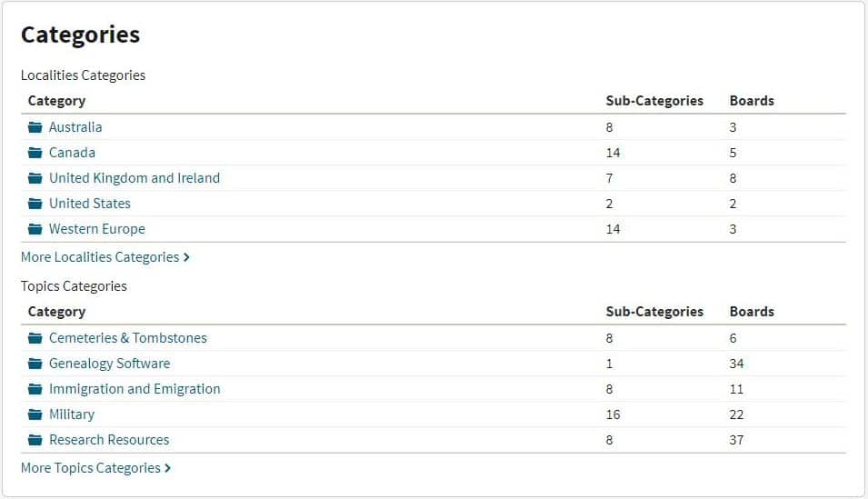
Task: Click the folder icon next to United States
Action: [x=35, y=204]
